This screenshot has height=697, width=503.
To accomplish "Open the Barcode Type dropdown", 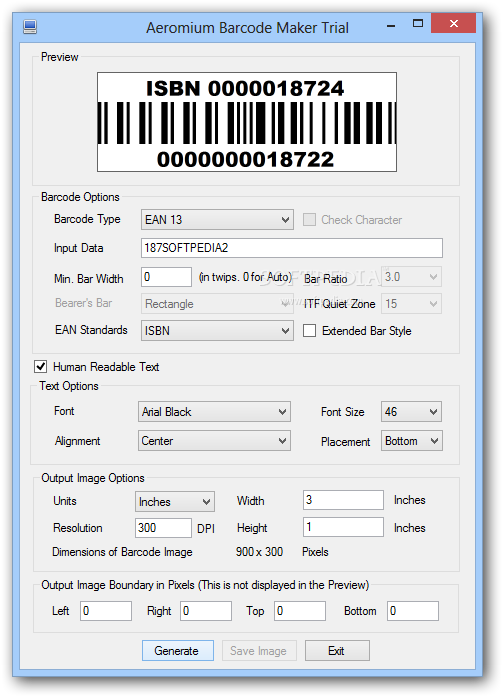I will click(217, 220).
